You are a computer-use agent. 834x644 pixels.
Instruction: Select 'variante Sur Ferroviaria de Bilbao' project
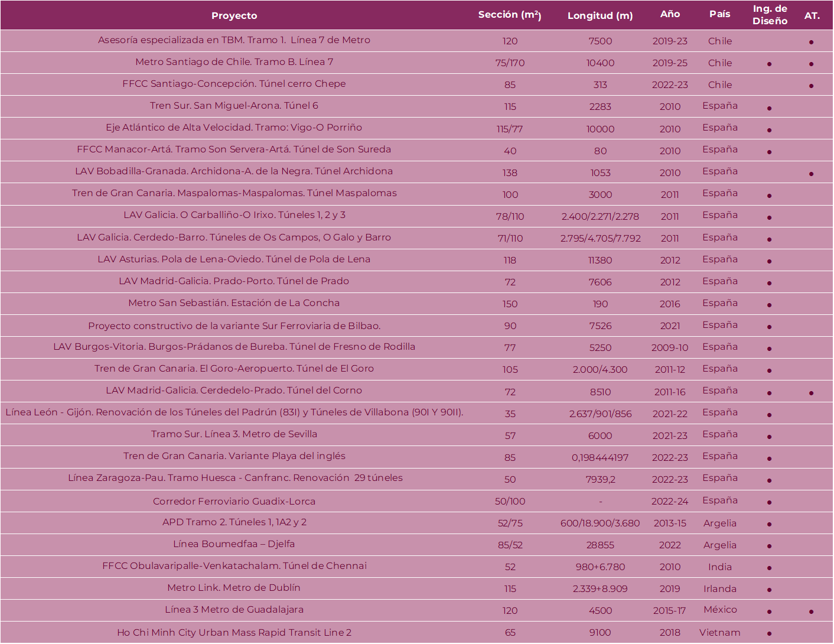[234, 326]
